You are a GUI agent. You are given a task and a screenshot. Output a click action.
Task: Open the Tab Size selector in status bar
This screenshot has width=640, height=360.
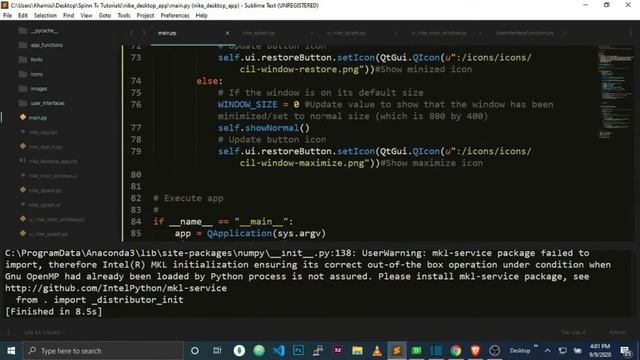pyautogui.click(x=573, y=332)
